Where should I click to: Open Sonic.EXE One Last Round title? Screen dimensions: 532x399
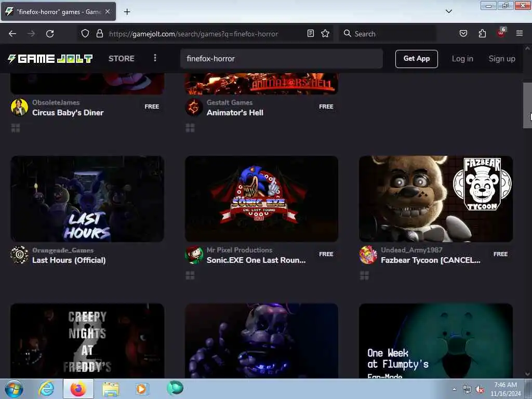pos(256,260)
